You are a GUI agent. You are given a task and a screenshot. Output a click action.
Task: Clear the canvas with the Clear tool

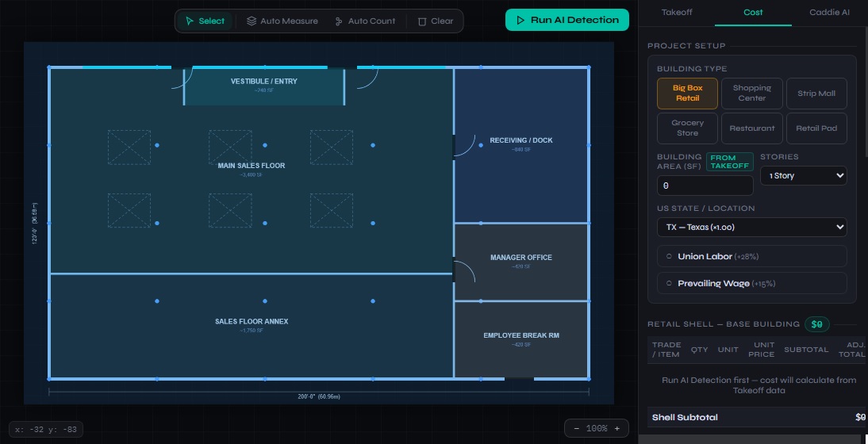tap(436, 21)
